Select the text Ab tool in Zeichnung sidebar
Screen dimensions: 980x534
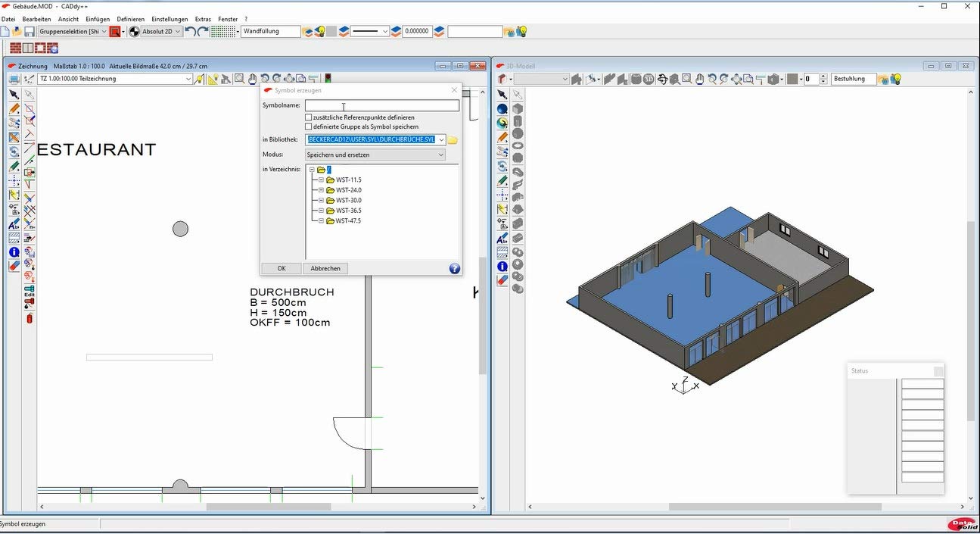pyautogui.click(x=14, y=224)
